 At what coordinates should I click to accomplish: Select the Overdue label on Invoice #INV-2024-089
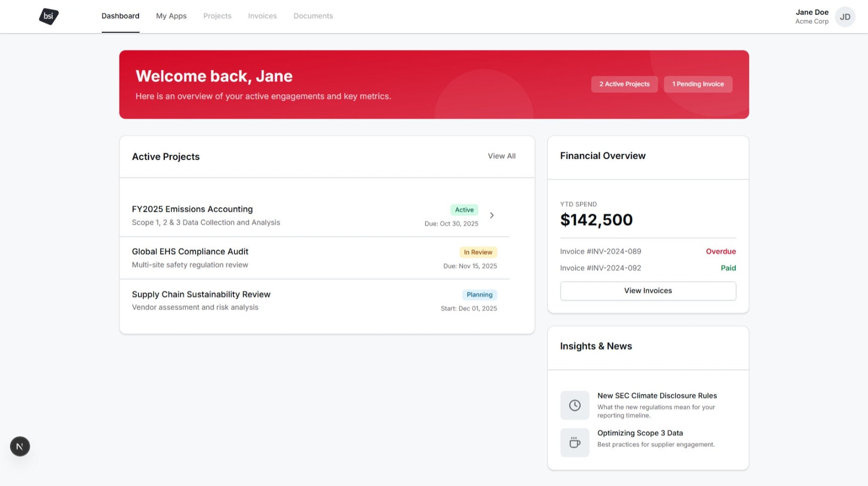click(x=721, y=251)
